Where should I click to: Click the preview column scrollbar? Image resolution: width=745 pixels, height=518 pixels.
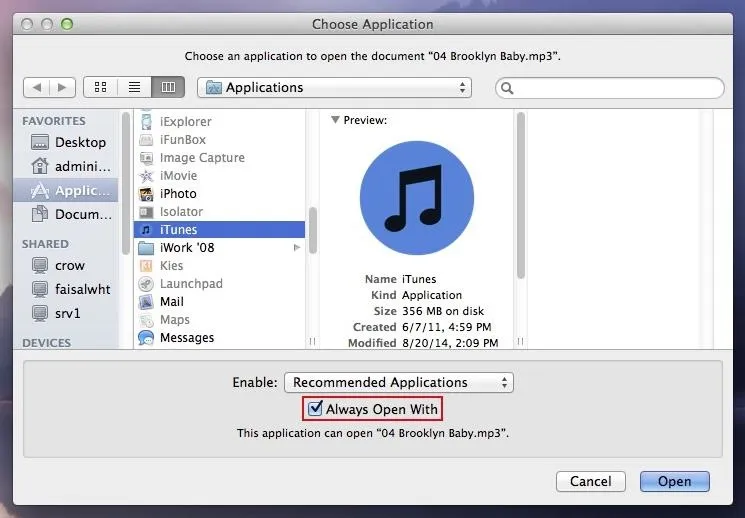tap(521, 195)
